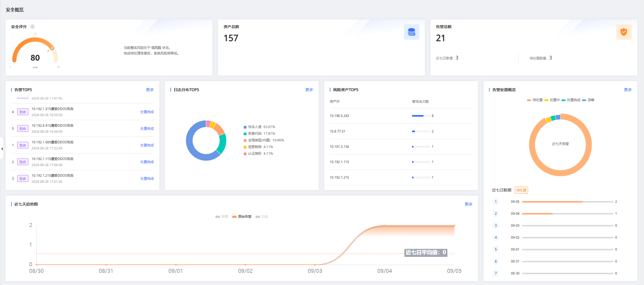The width and height of the screenshot is (644, 285).
Task: Click the blue asset database icon
Action: click(412, 32)
